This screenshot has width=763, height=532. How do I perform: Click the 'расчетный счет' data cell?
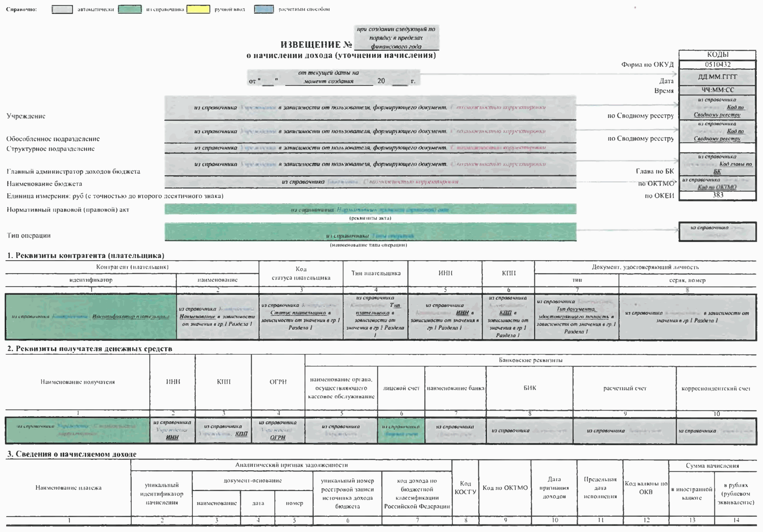tap(625, 431)
